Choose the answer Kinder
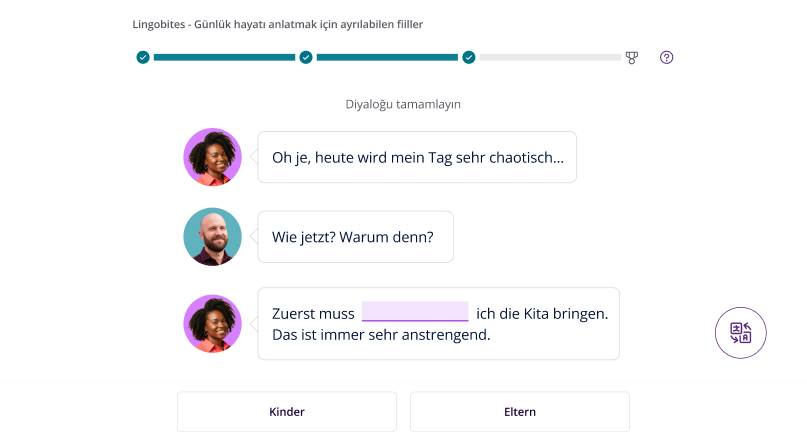 tap(287, 412)
